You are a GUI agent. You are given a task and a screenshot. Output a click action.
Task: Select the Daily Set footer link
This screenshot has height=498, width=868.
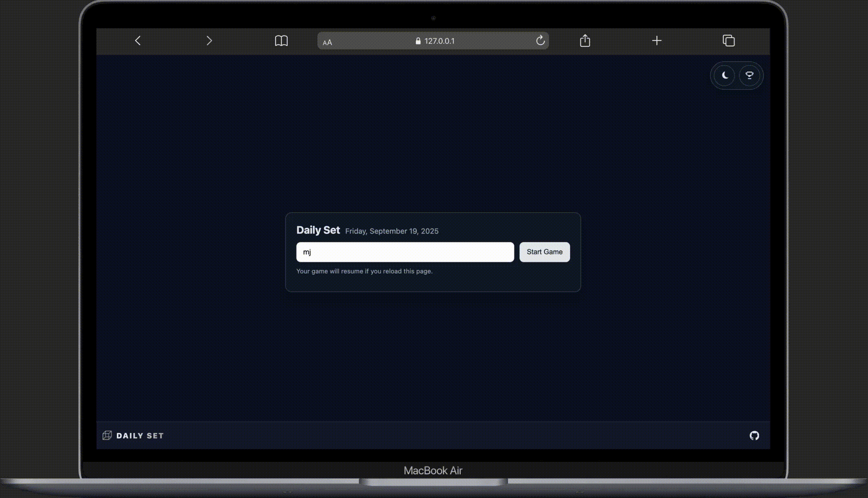click(140, 435)
